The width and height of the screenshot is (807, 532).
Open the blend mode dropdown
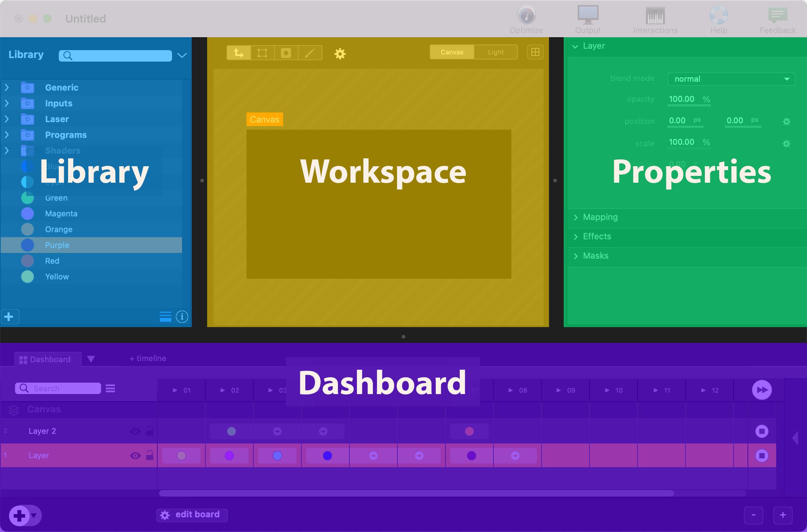729,79
